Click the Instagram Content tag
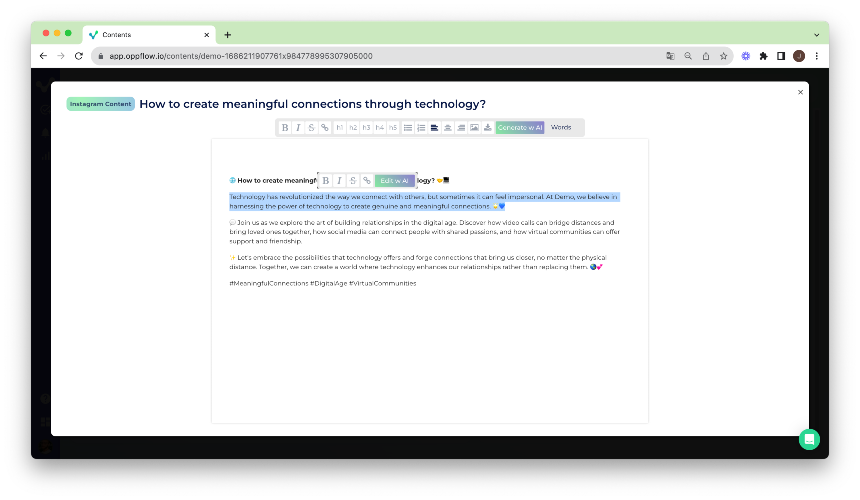860x500 pixels. (100, 104)
